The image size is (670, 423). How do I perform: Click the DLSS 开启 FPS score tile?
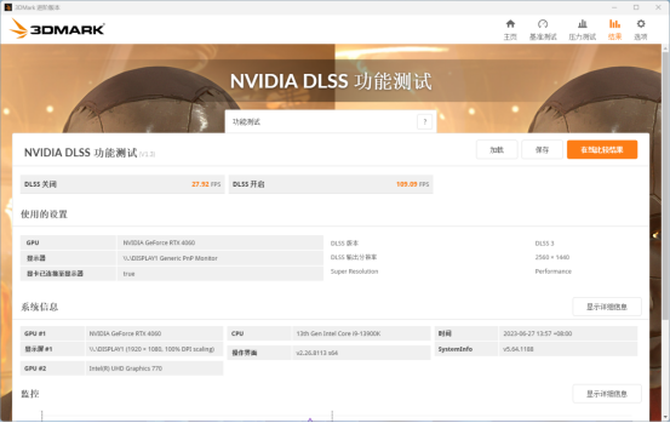tap(331, 184)
